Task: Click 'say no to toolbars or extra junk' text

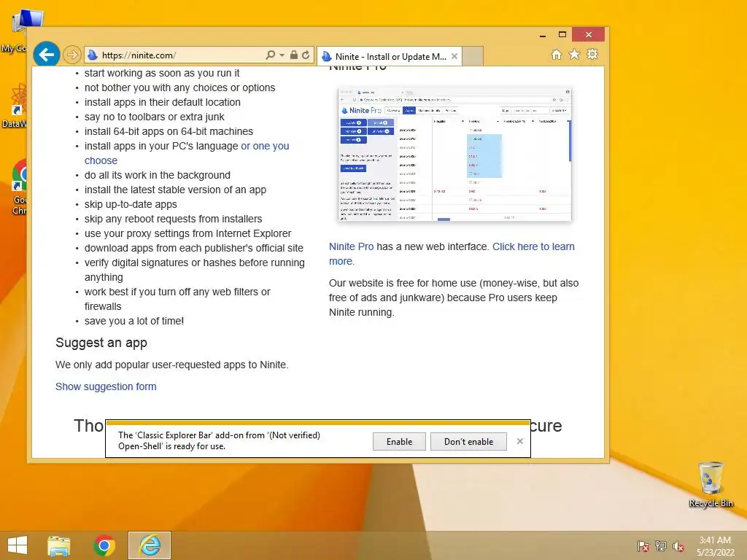Action: pyautogui.click(x=155, y=117)
